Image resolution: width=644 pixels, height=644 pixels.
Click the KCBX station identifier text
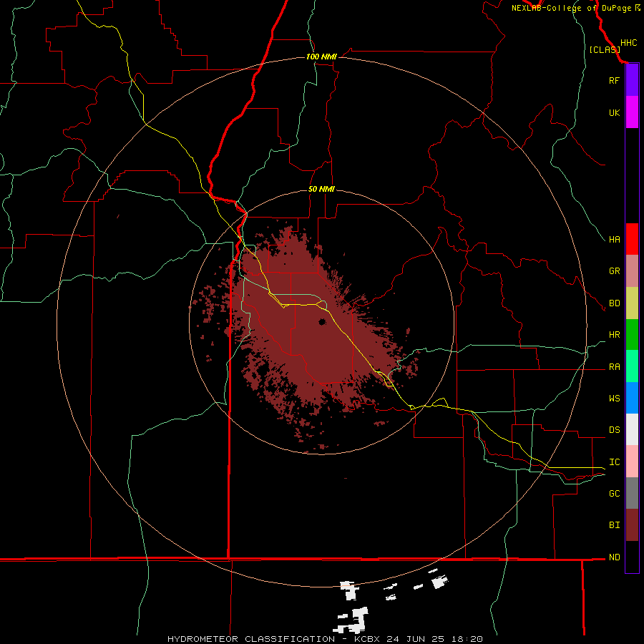[x=367, y=639]
